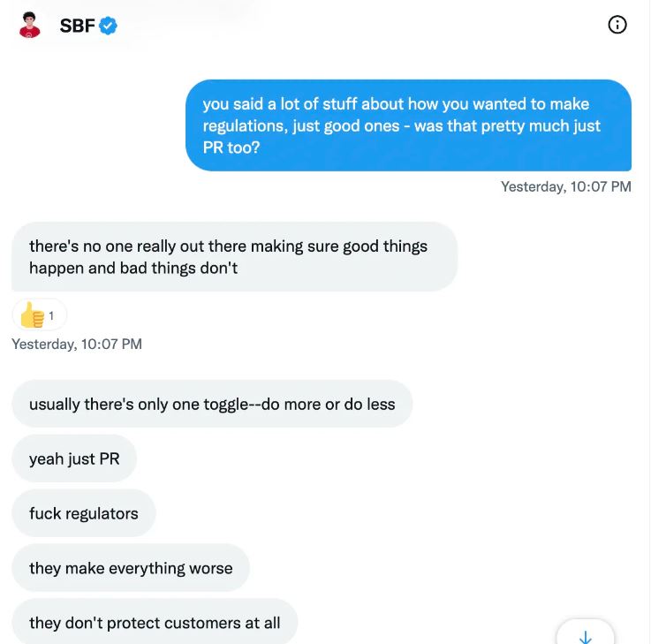651x644 pixels.
Task: Click the "they make everything worse" message
Action: pyautogui.click(x=131, y=568)
